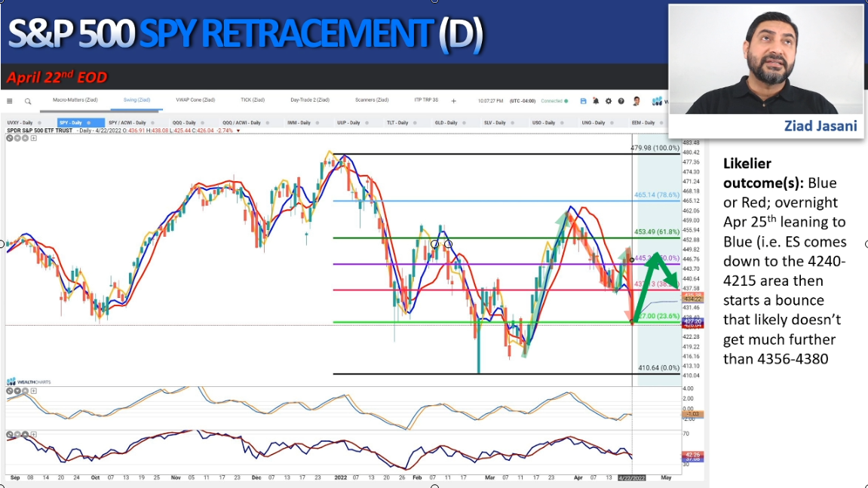Click the WealthCharts watermark logo below the chart
The height and width of the screenshot is (488, 868).
[x=28, y=382]
